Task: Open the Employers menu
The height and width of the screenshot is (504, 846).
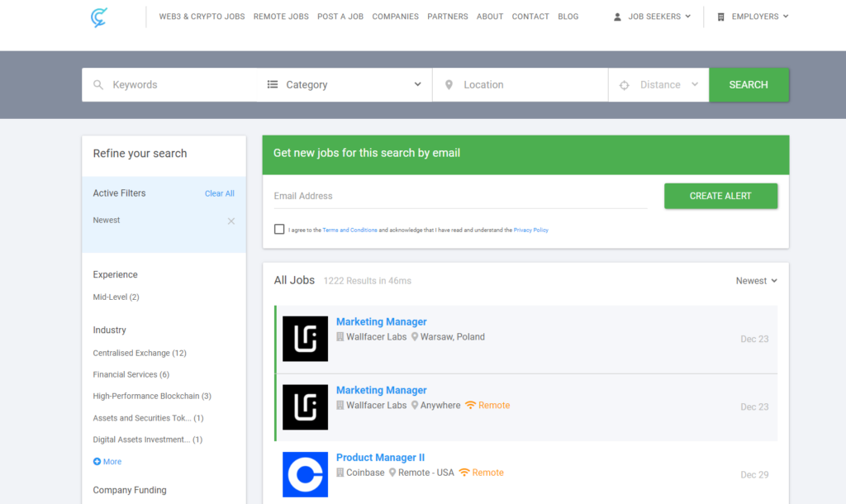Action: tap(753, 17)
